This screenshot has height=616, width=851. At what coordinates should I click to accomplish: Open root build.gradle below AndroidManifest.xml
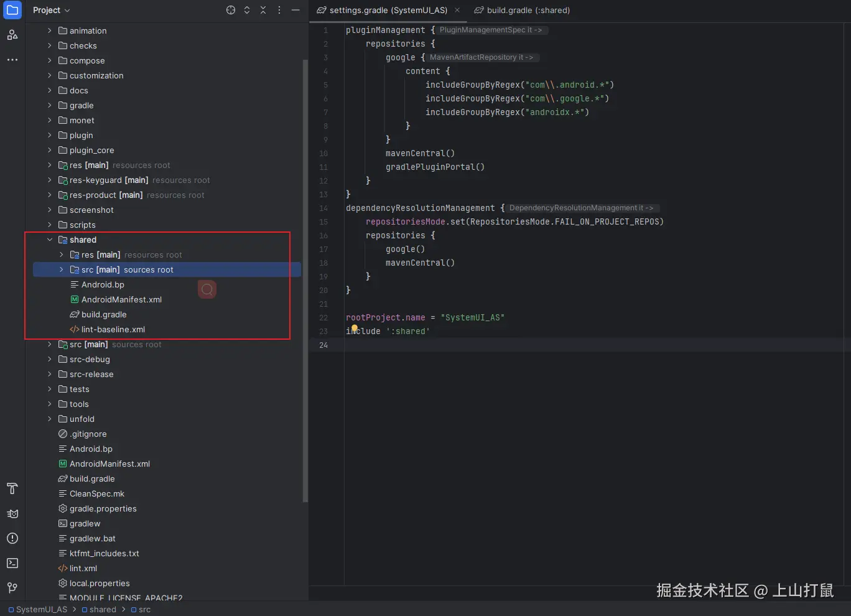point(92,478)
